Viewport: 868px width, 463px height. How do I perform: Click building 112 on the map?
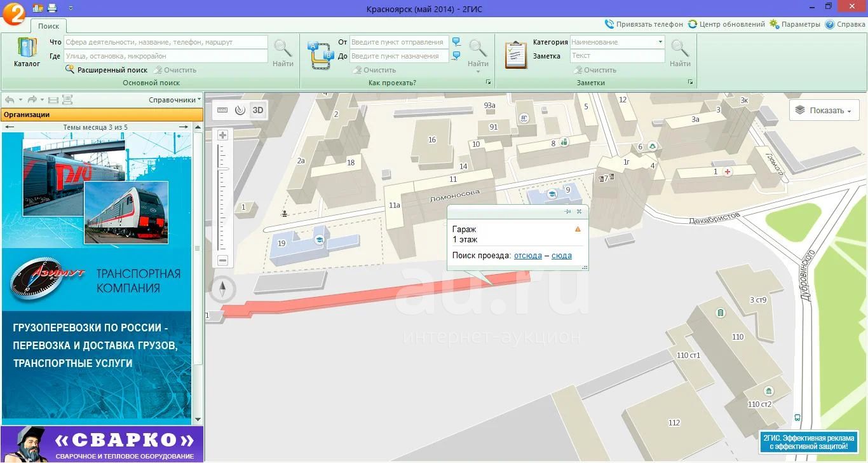pyautogui.click(x=674, y=423)
